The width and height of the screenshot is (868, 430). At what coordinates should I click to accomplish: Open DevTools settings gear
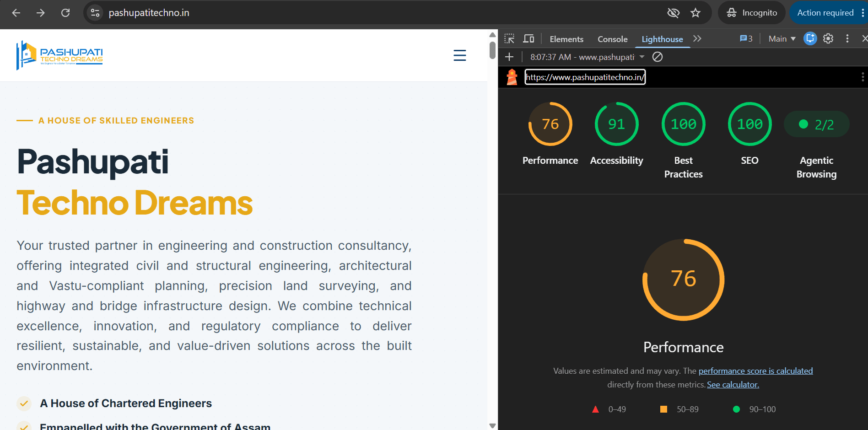click(828, 39)
